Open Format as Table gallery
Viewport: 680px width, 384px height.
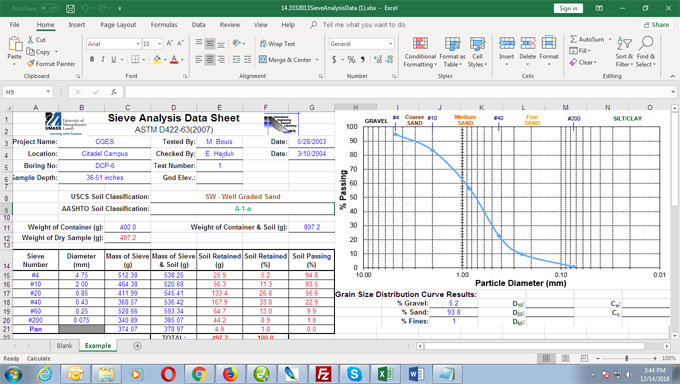pos(452,52)
